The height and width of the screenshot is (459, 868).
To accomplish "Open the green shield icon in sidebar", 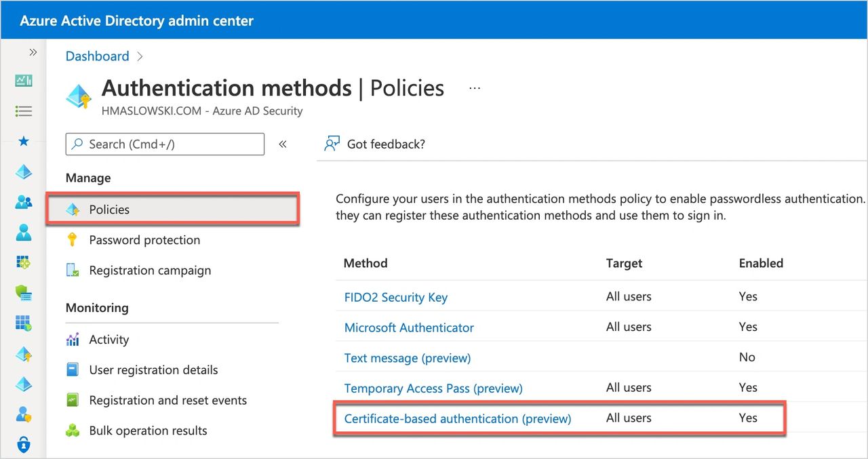I will point(24,292).
